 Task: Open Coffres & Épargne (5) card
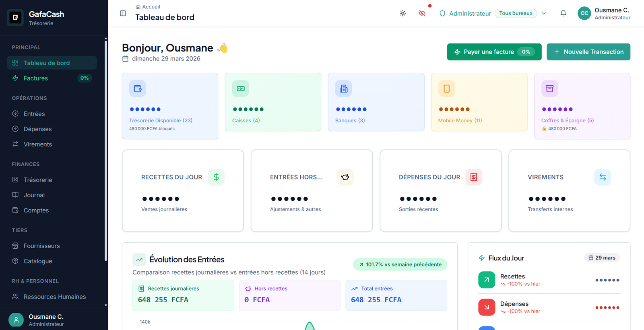582,106
